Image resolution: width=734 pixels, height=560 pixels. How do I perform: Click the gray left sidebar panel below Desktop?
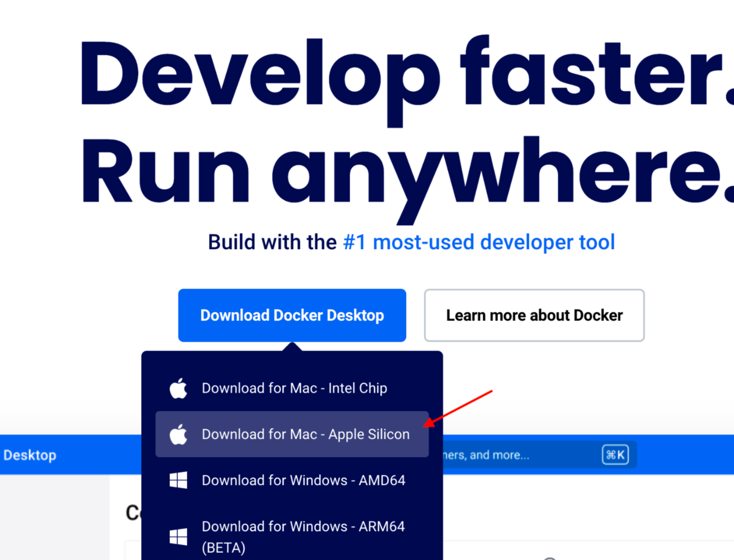[54, 517]
